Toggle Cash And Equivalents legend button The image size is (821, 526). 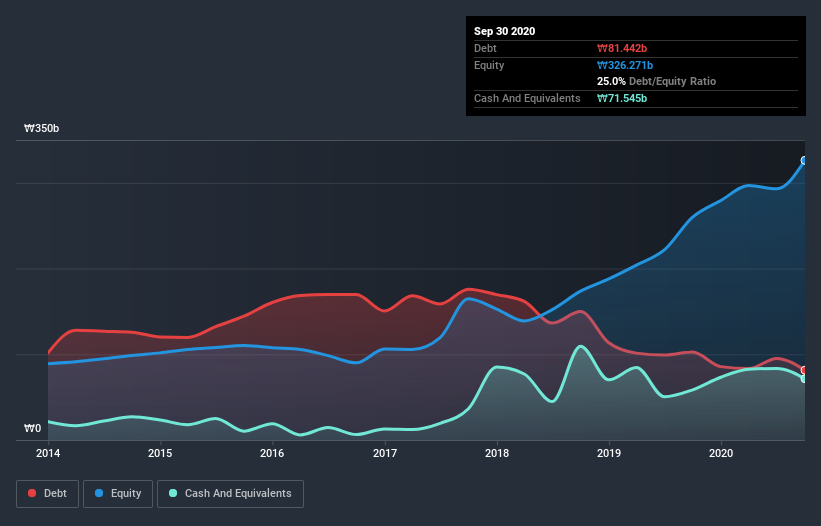coord(230,494)
